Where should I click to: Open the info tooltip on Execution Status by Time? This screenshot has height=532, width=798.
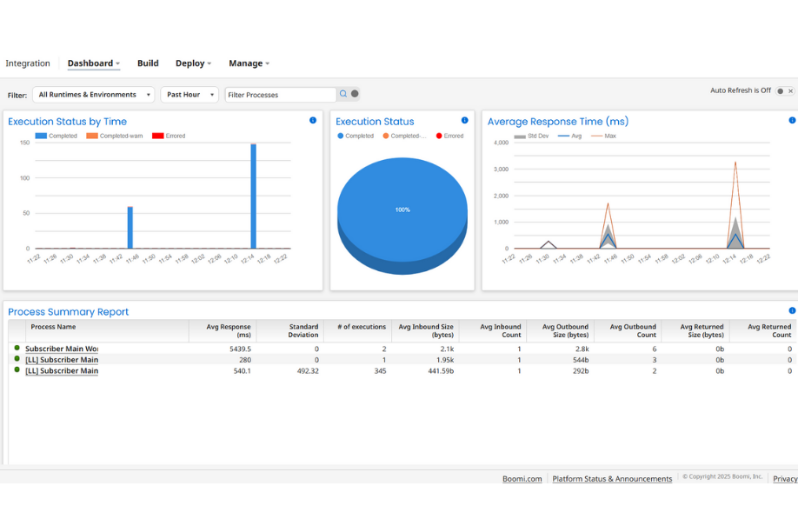click(x=312, y=121)
